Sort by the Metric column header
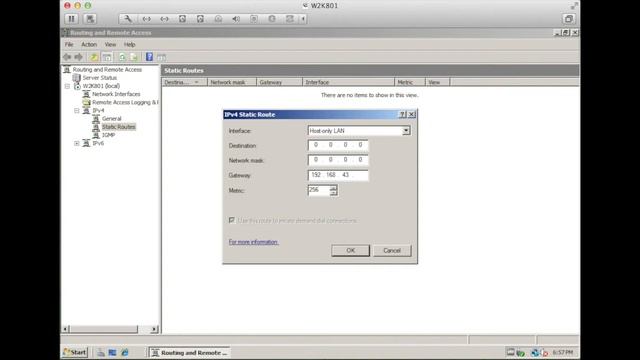Viewport: 640px width, 360px height. coord(410,82)
